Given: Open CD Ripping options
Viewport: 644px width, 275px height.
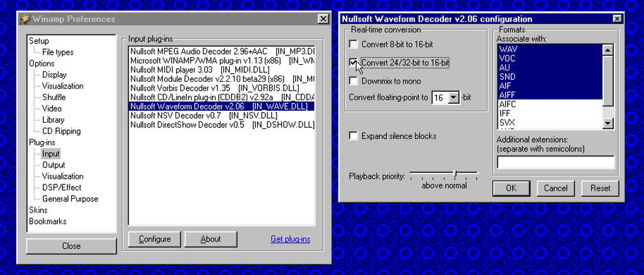Looking at the screenshot, I should tap(61, 131).
